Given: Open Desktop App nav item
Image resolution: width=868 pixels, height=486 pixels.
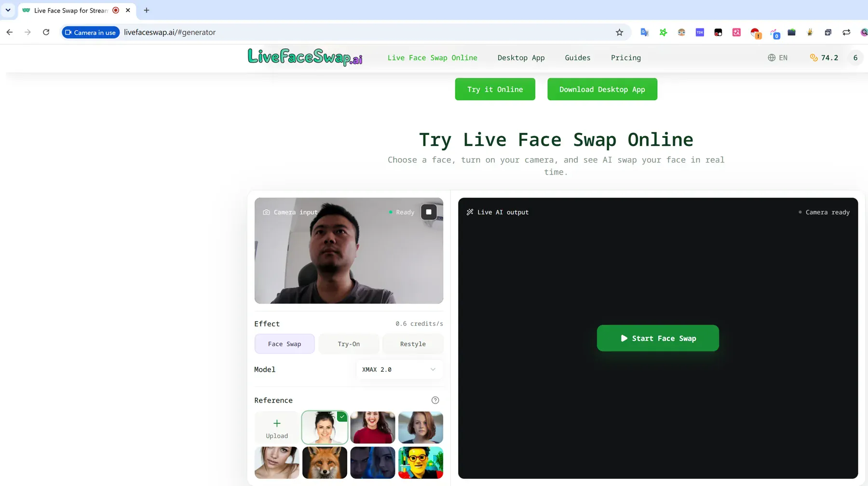Looking at the screenshot, I should click(x=521, y=58).
